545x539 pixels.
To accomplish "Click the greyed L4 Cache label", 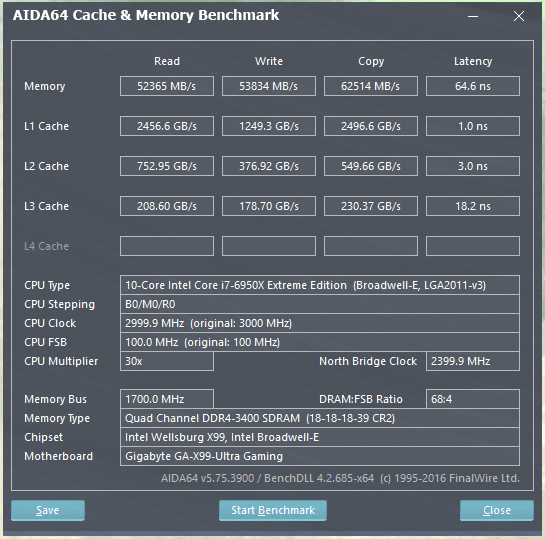I will click(x=46, y=246).
